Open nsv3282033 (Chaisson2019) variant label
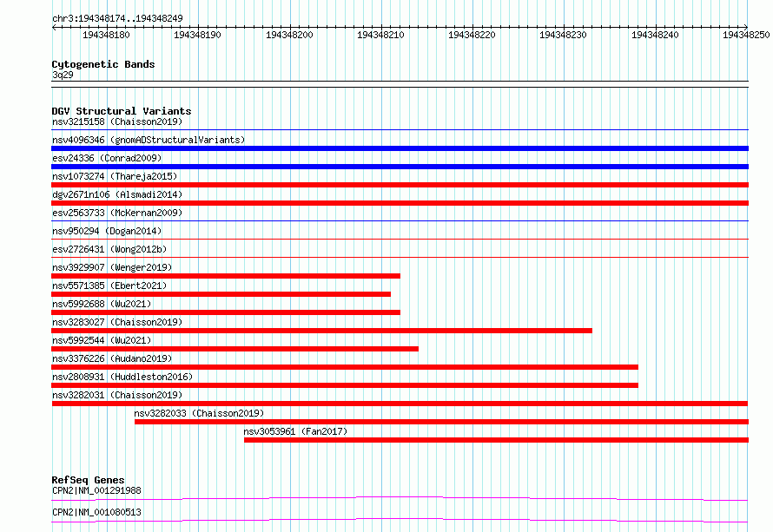 199,413
